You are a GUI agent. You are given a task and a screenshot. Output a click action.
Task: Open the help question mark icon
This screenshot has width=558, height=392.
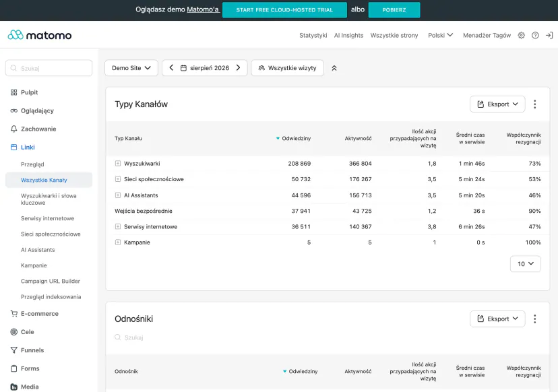coord(535,35)
